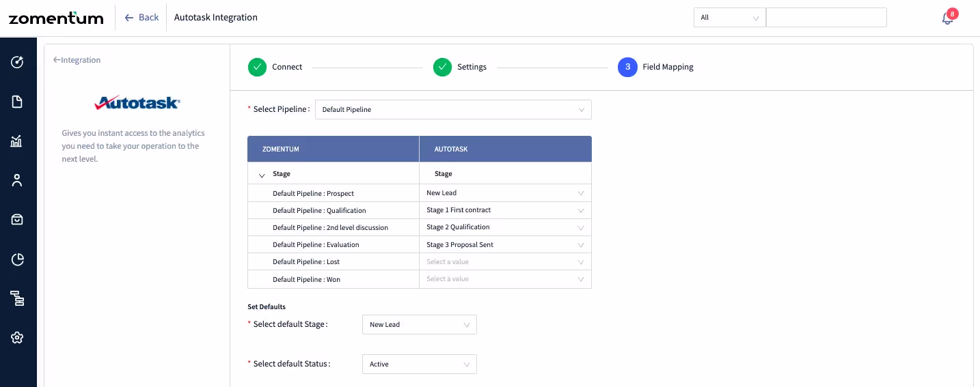Click the Default Pipeline : Prospect row

(334, 193)
